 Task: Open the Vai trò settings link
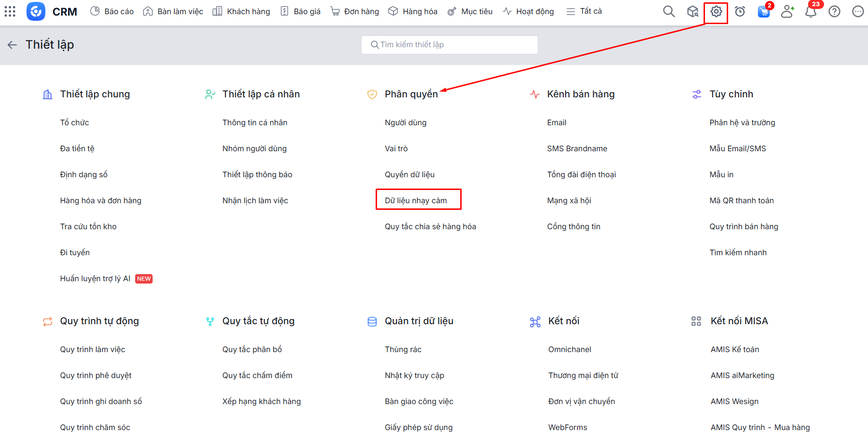(x=396, y=148)
